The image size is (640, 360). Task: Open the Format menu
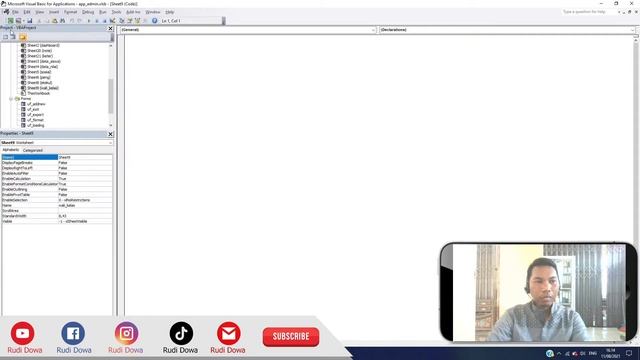[70, 12]
